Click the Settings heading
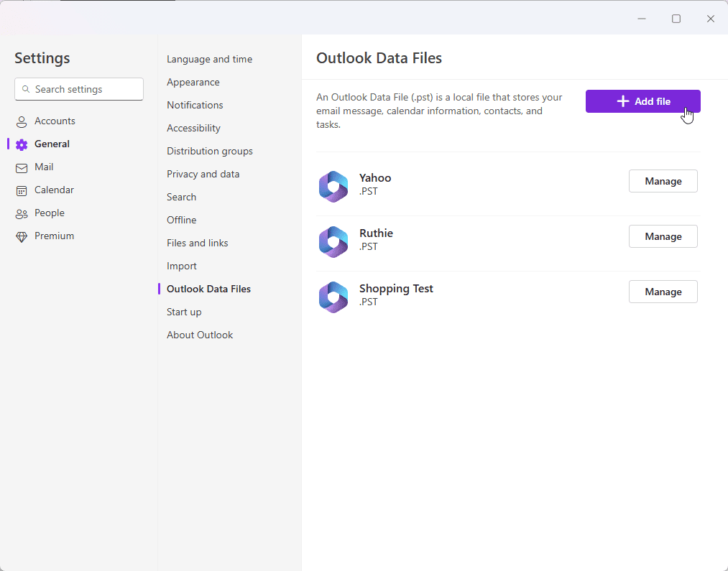This screenshot has height=571, width=728. 42,58
